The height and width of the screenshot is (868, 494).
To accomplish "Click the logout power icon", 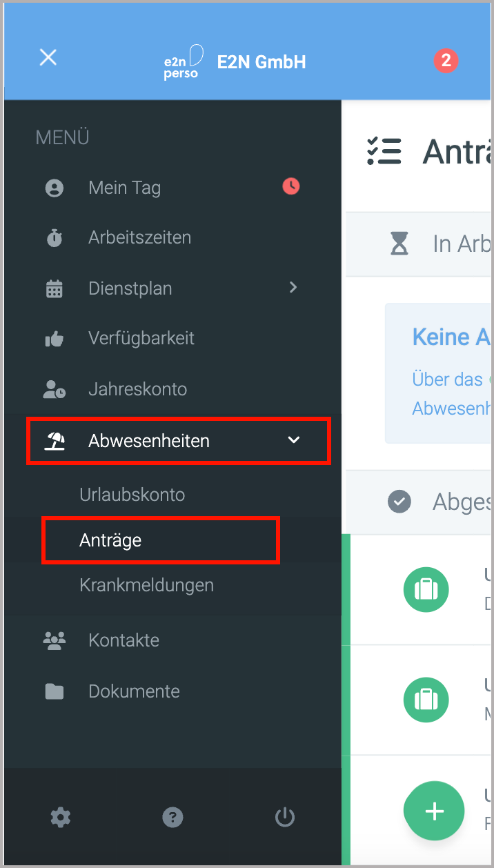I will (x=284, y=817).
